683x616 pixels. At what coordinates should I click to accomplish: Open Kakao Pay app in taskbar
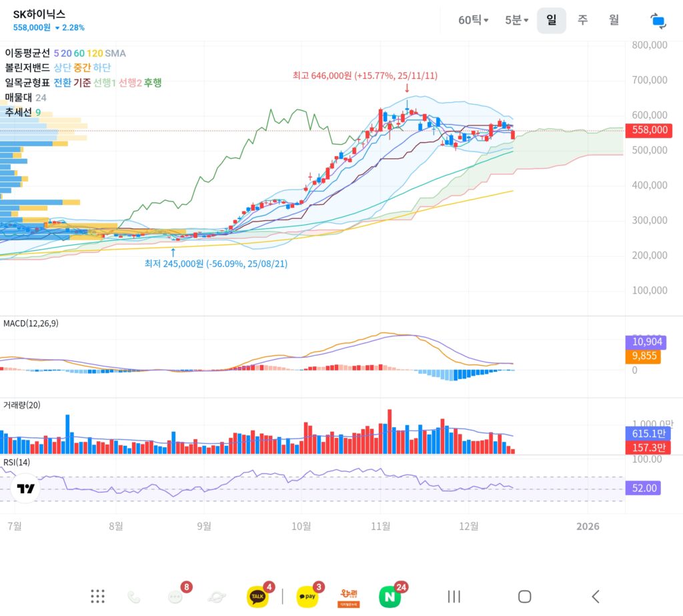pos(307,596)
